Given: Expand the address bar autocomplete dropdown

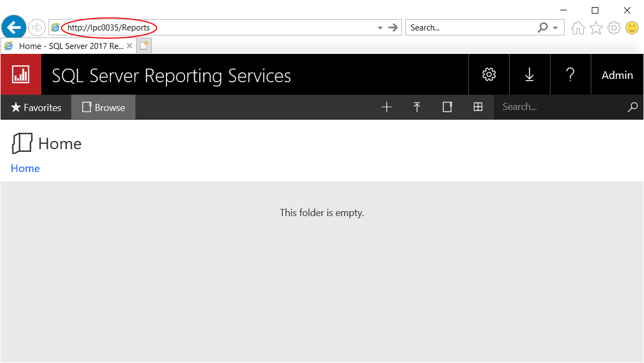Looking at the screenshot, I should click(380, 28).
